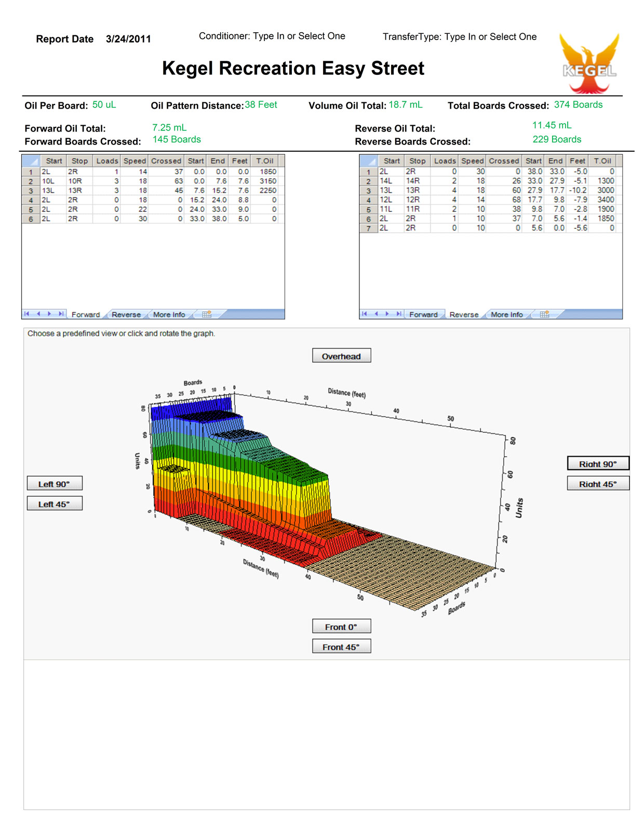Jump to last sheet in right table
The image size is (644, 834).
click(398, 314)
